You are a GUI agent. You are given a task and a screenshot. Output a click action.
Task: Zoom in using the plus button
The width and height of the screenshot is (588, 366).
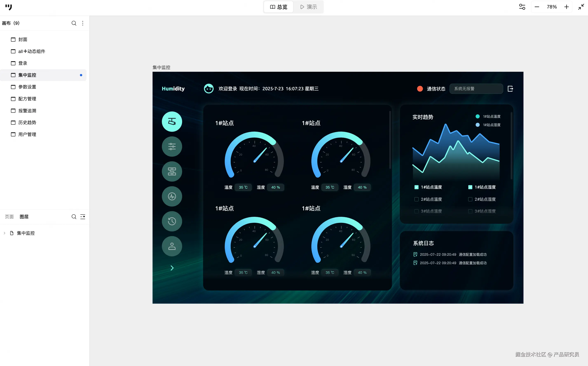pos(566,7)
